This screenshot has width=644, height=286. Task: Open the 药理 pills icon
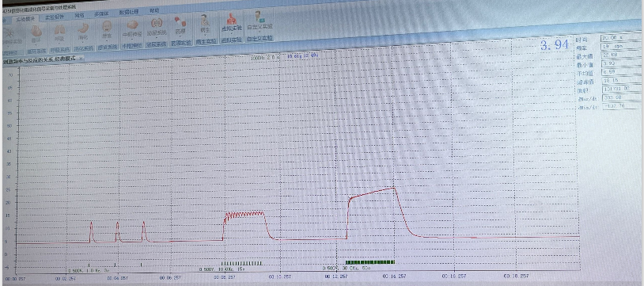180,22
